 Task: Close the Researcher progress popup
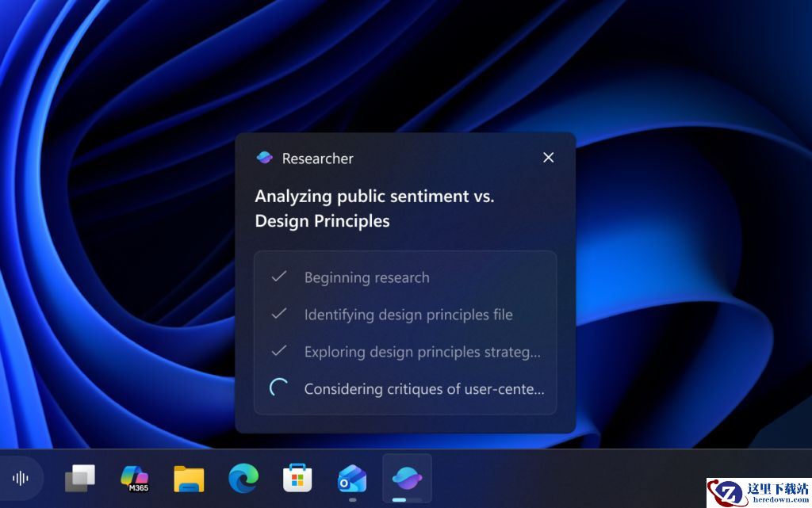click(x=548, y=158)
